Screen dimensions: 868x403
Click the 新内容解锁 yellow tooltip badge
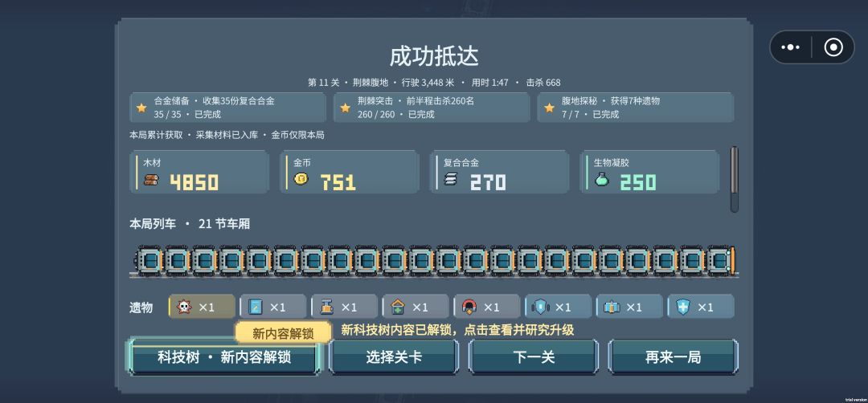(x=283, y=333)
